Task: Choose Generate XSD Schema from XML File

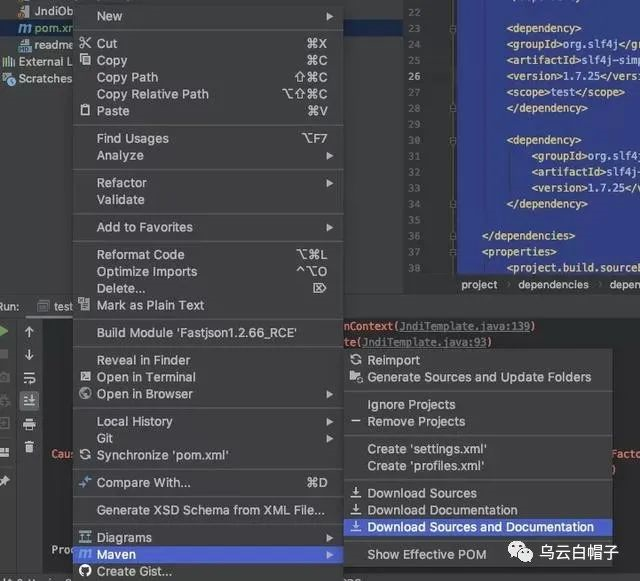Action: coord(208,510)
